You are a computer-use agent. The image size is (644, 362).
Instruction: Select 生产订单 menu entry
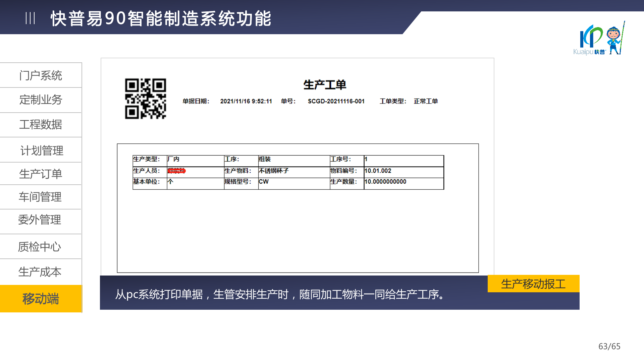point(41,174)
